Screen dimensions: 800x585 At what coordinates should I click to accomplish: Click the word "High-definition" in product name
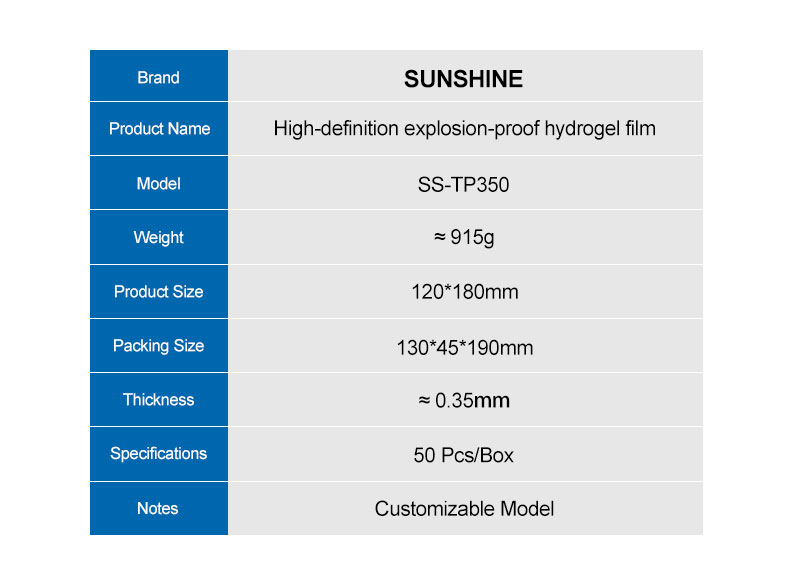[334, 129]
